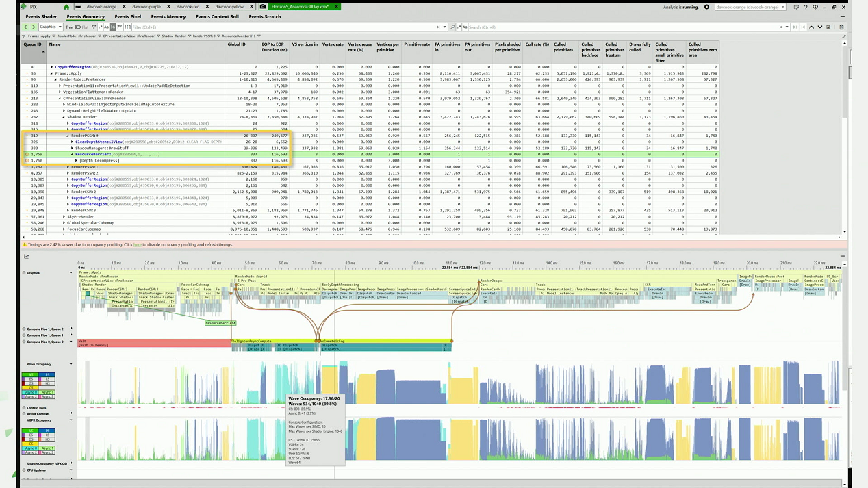Click the camera capture icon beside Horizon5 tab
The width and height of the screenshot is (868, 488).
pyautogui.click(x=263, y=7)
